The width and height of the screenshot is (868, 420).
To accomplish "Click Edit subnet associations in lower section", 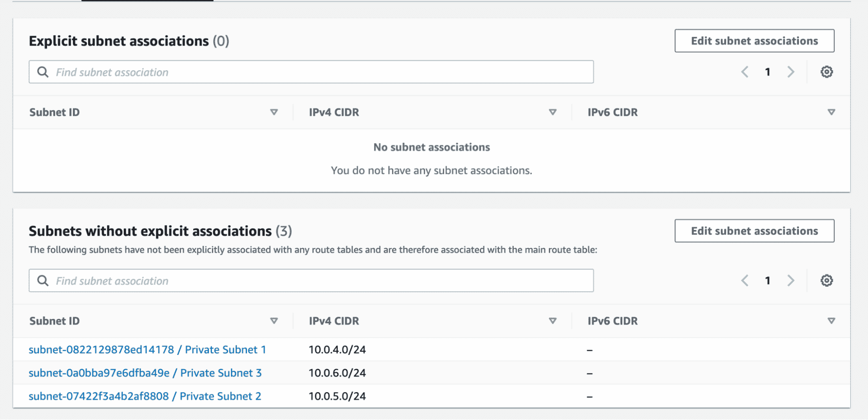I will 754,231.
